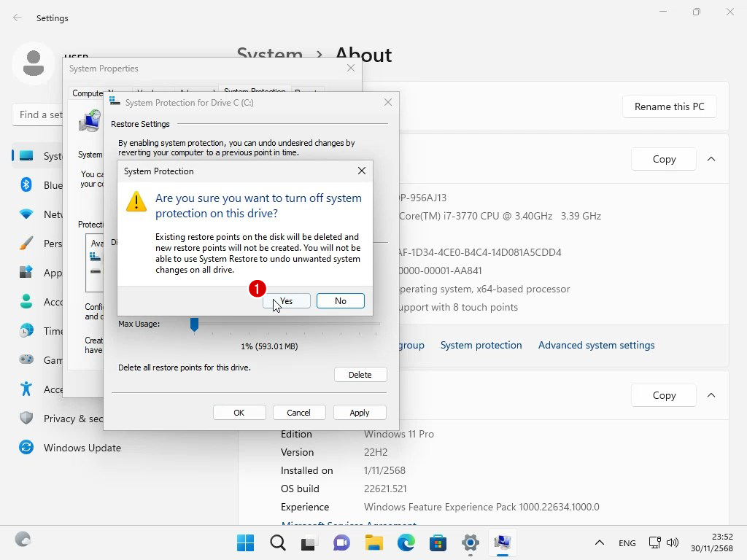The height and width of the screenshot is (560, 747).
Task: Confirm with the Yes button
Action: pos(287,301)
